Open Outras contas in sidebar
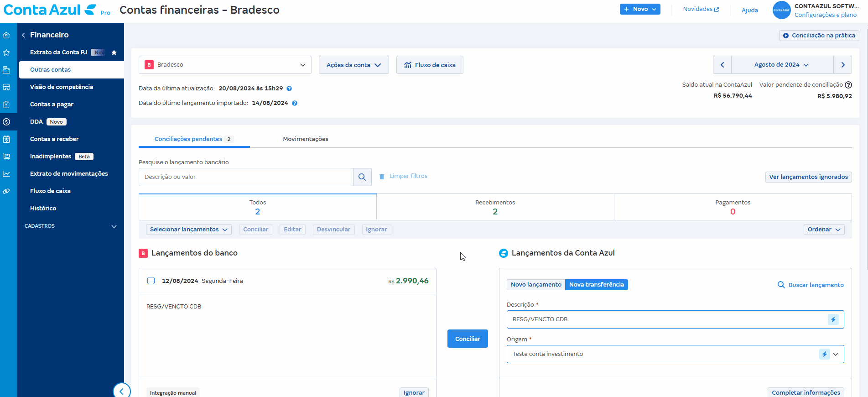The width and height of the screenshot is (868, 397). pyautogui.click(x=72, y=70)
